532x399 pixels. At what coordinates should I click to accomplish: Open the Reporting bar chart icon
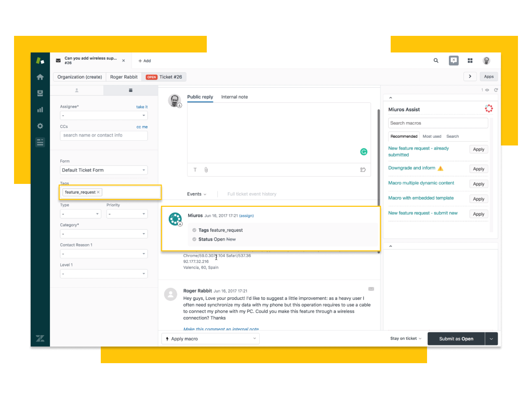(x=40, y=110)
